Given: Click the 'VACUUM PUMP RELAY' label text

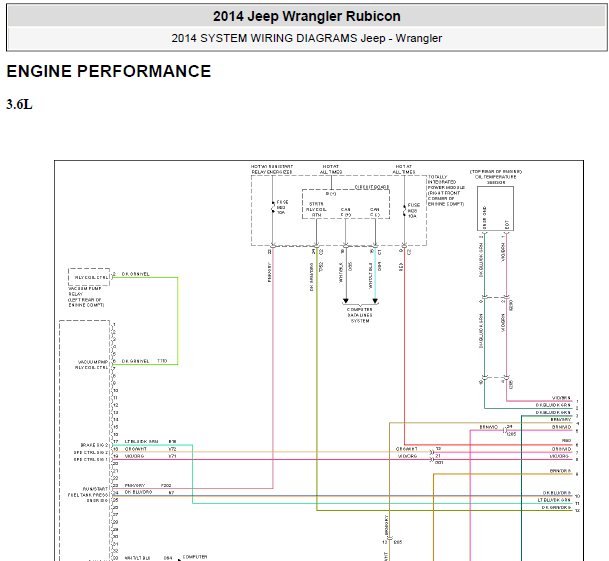Looking at the screenshot, I should pos(86,297).
